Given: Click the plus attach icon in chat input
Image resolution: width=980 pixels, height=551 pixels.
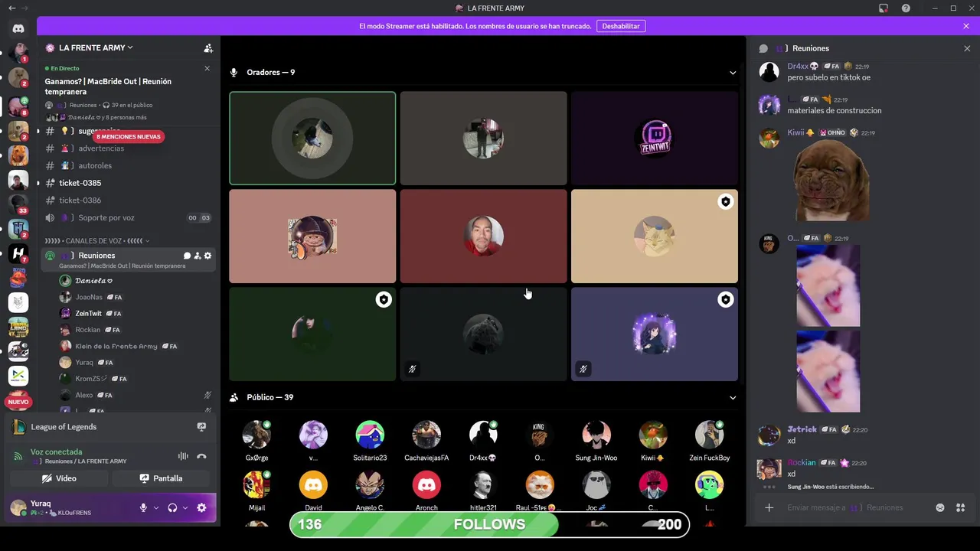Looking at the screenshot, I should pyautogui.click(x=769, y=507).
